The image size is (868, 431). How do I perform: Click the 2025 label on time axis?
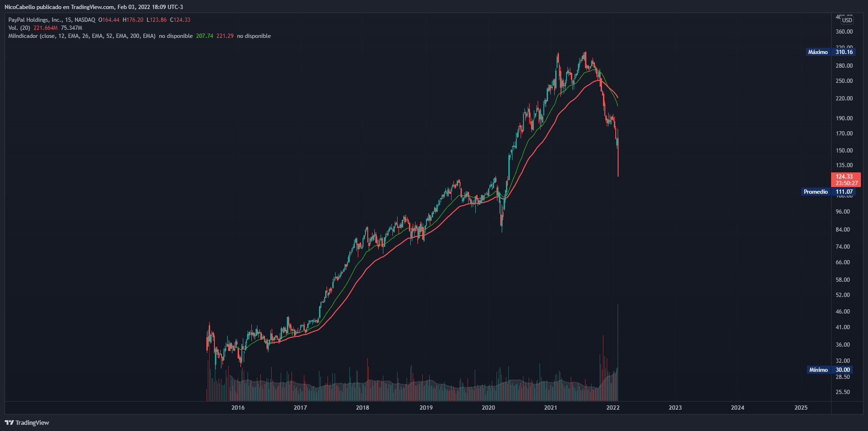[801, 408]
